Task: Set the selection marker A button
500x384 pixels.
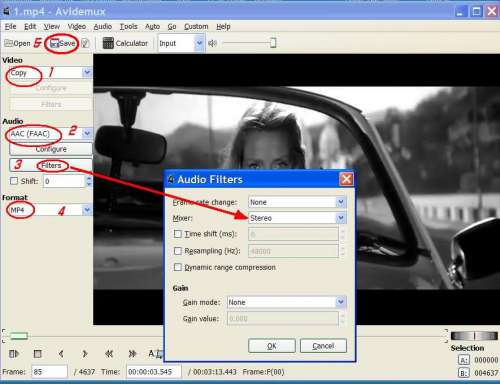Action: click(155, 353)
